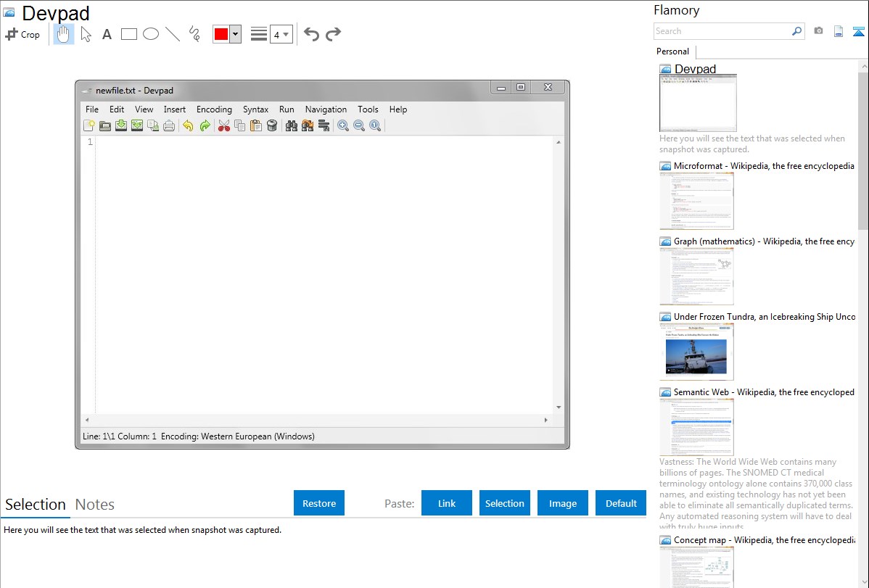
Task: Click the print icon in Devpad
Action: 169,126
